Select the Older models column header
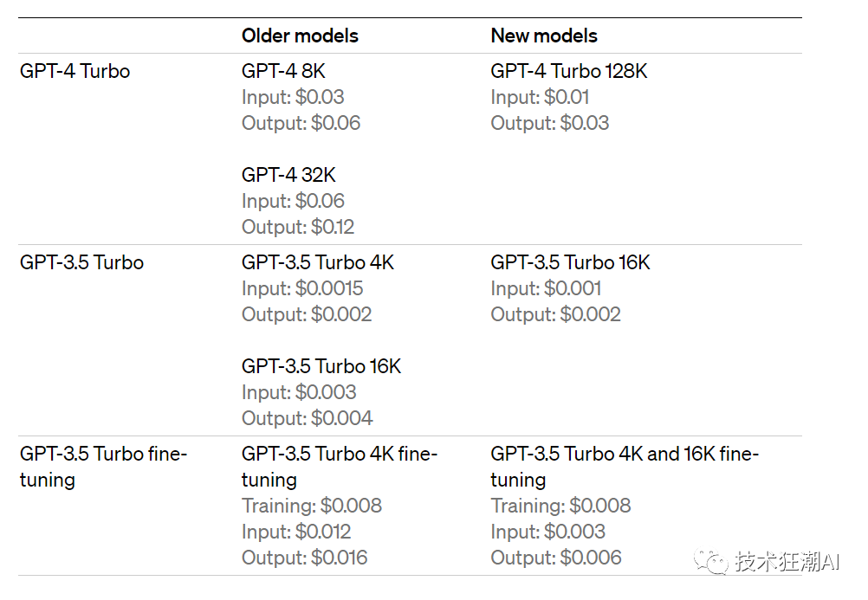Image resolution: width=868 pixels, height=600 pixels. [300, 36]
